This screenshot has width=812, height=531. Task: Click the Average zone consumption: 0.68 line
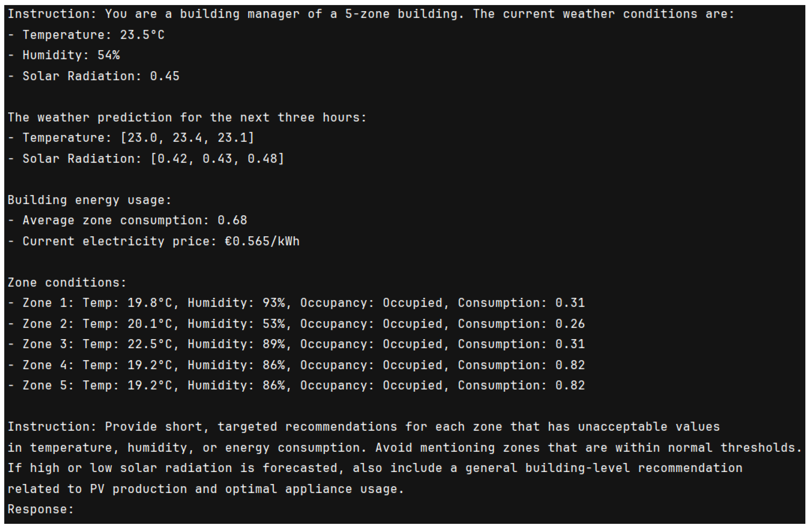point(127,220)
